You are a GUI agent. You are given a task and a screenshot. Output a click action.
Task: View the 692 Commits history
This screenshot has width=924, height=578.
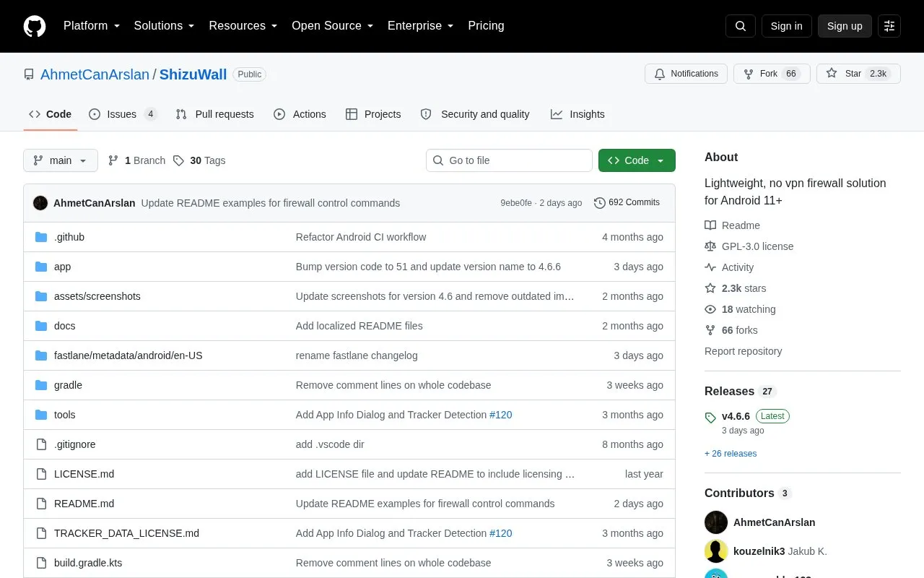[627, 203]
